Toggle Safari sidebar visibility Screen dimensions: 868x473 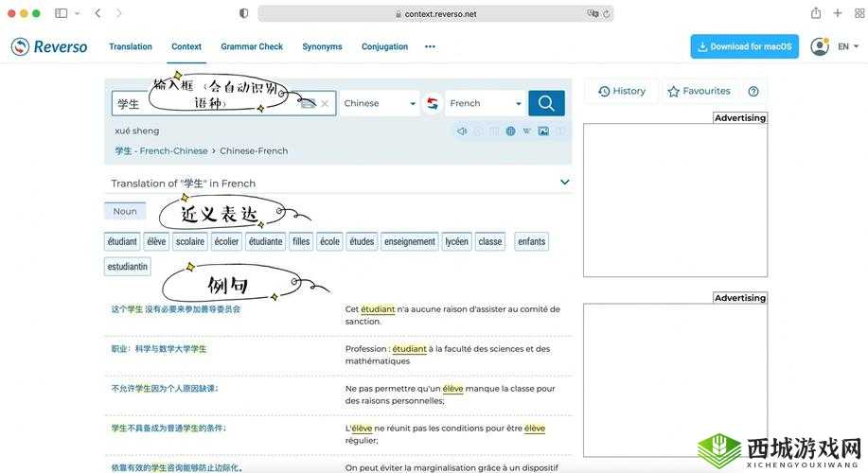click(62, 13)
